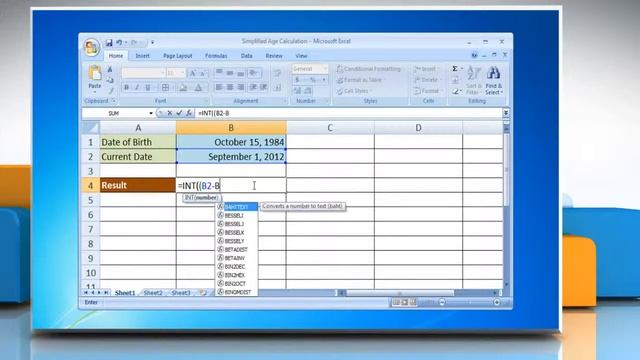Screen dimensions: 640x360
Task: Adjust the zoom slider in status bar
Action: coord(469,302)
